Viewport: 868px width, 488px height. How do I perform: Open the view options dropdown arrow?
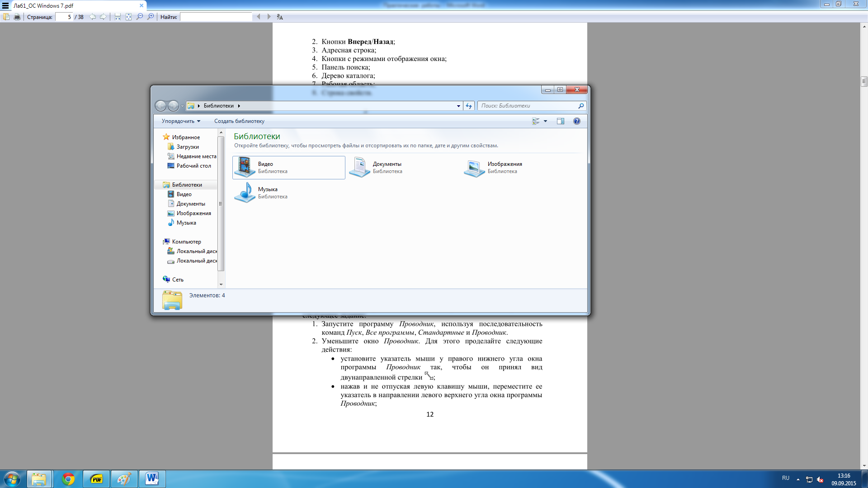[x=545, y=121]
